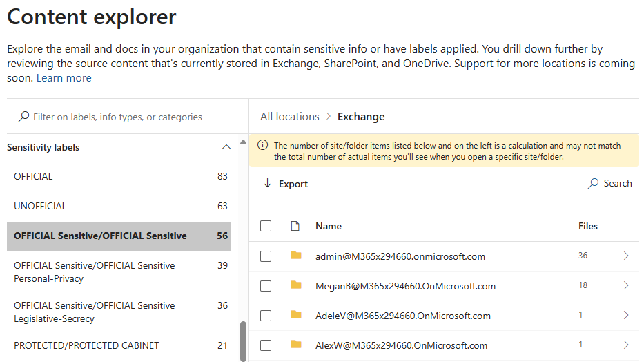Click the Sensitivity labels heading text
The height and width of the screenshot is (362, 644).
click(43, 147)
